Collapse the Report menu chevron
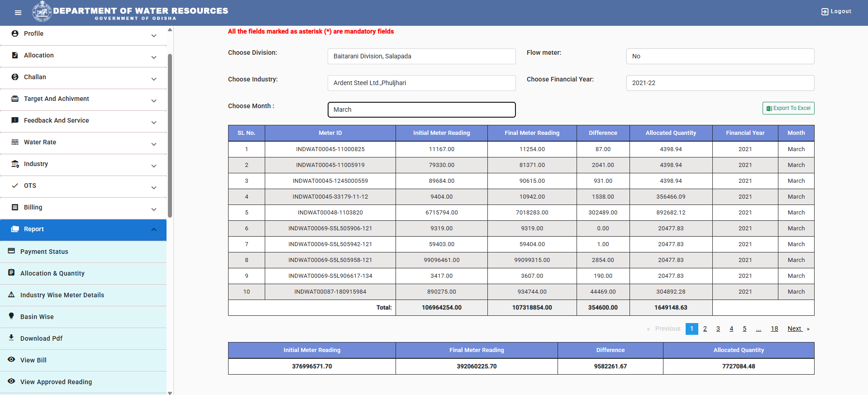The image size is (868, 395). tap(154, 229)
